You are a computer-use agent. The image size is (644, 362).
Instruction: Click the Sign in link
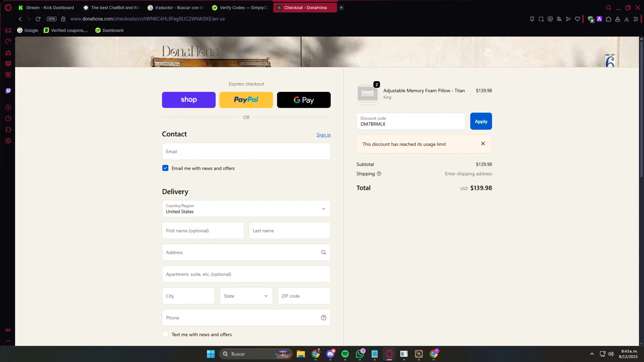pyautogui.click(x=323, y=135)
